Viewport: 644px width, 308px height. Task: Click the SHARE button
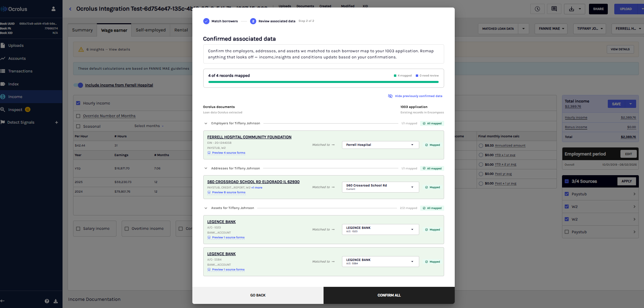[598, 9]
